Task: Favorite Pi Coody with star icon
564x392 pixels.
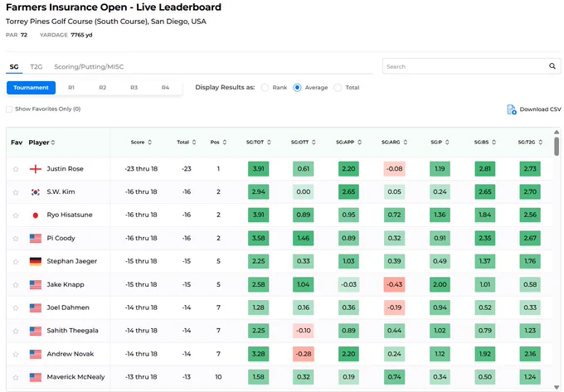Action: click(x=16, y=238)
